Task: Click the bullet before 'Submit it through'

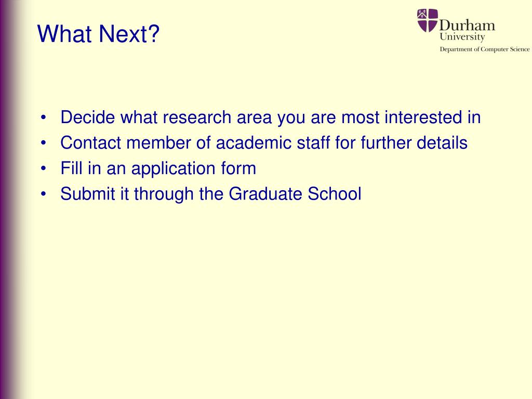Action: 43,194
